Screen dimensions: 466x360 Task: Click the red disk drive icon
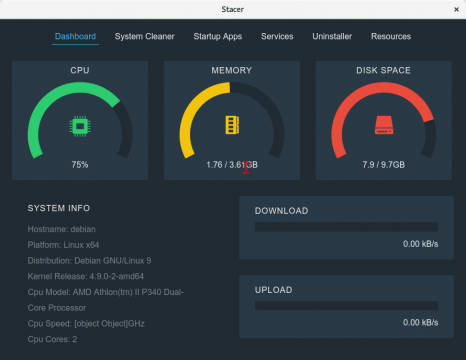point(384,125)
